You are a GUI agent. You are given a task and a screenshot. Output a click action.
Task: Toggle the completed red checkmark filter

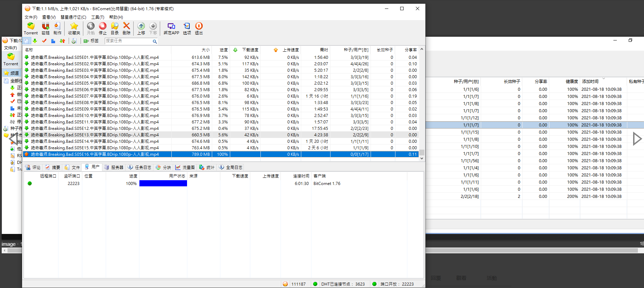[x=44, y=41]
